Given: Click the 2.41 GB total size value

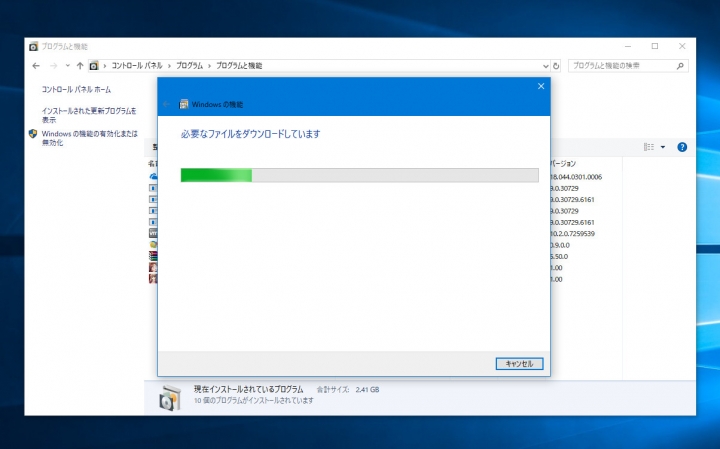Looking at the screenshot, I should click(x=367, y=390).
